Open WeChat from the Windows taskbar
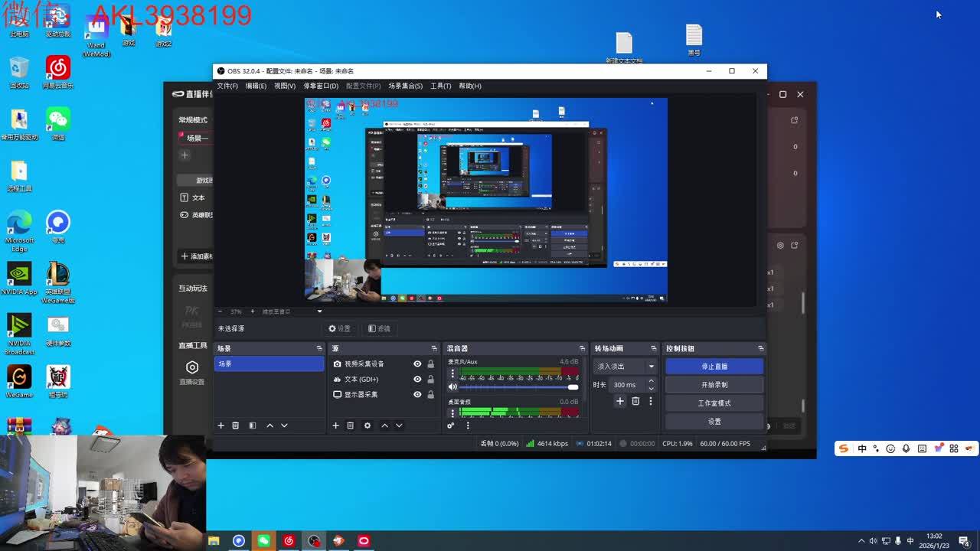This screenshot has width=980, height=551. (x=263, y=541)
